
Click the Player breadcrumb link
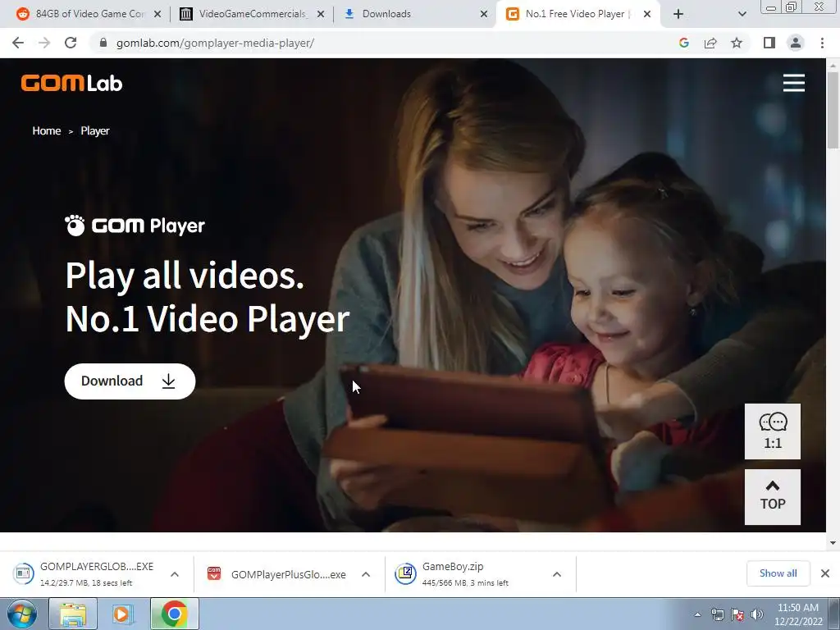click(x=95, y=130)
